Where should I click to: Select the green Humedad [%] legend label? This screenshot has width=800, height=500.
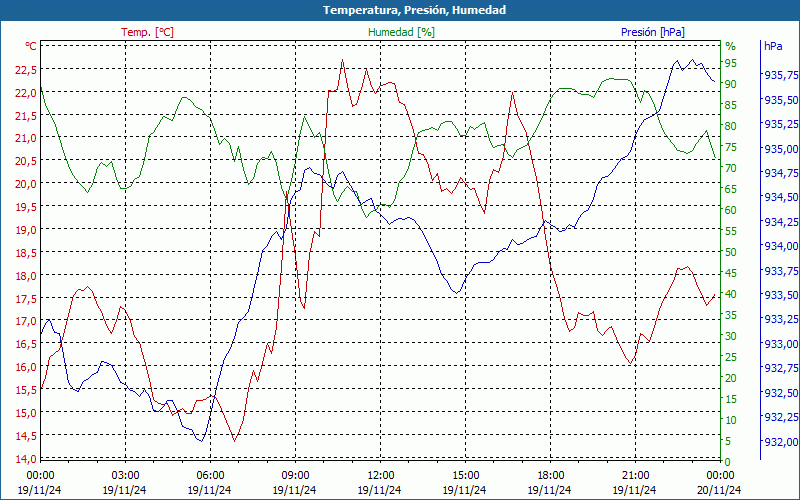coord(401,32)
